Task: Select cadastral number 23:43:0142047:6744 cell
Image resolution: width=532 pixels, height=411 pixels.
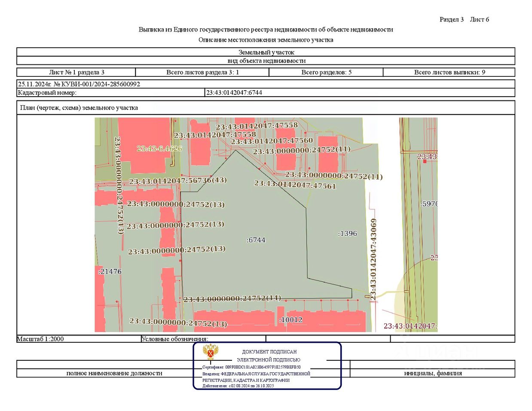Action: click(x=360, y=92)
